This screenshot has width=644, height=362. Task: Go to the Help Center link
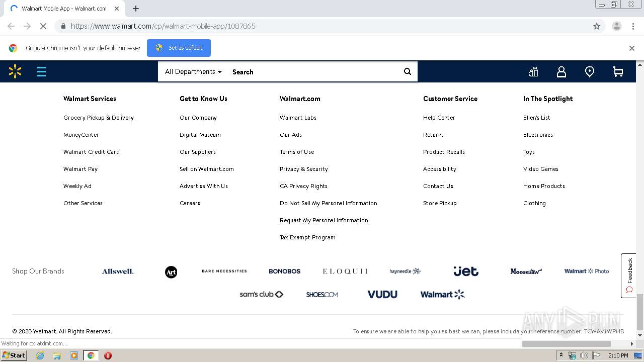coord(439,118)
